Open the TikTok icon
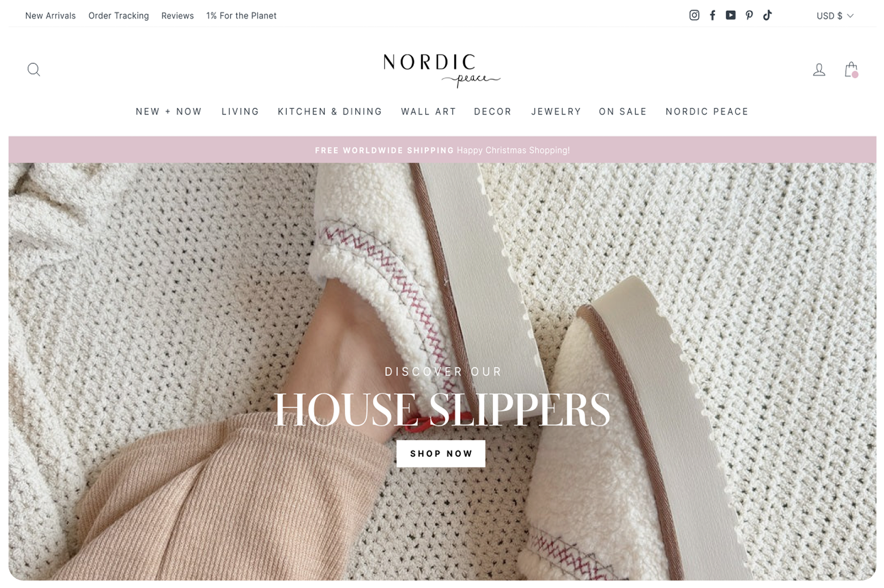884x588 pixels. (768, 15)
